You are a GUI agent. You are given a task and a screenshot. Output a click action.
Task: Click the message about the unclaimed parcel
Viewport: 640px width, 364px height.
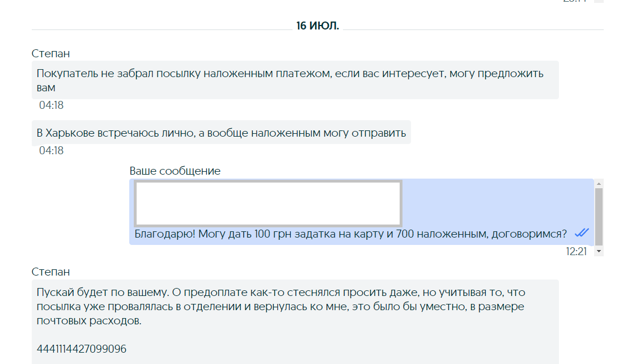290,81
